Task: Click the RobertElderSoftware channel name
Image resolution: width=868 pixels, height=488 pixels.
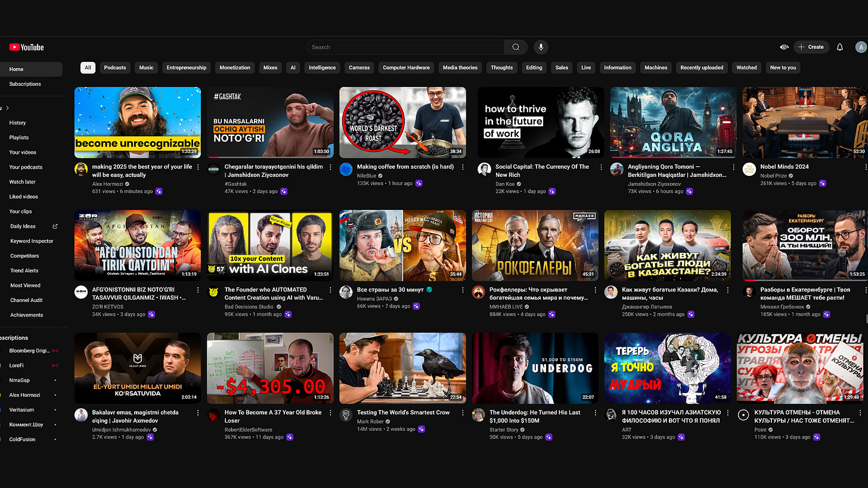Action: tap(248, 429)
